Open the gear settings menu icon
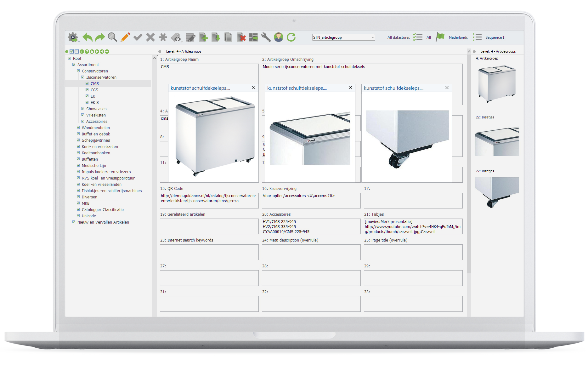 point(73,37)
